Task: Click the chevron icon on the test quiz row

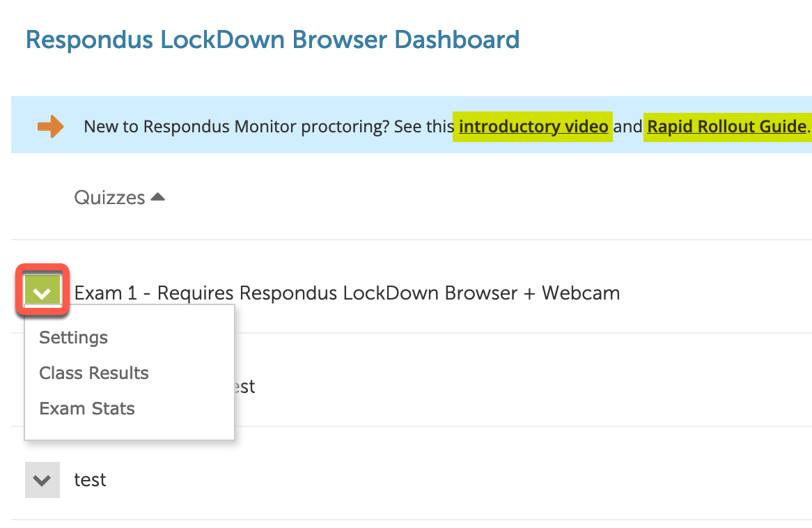Action: [42, 479]
